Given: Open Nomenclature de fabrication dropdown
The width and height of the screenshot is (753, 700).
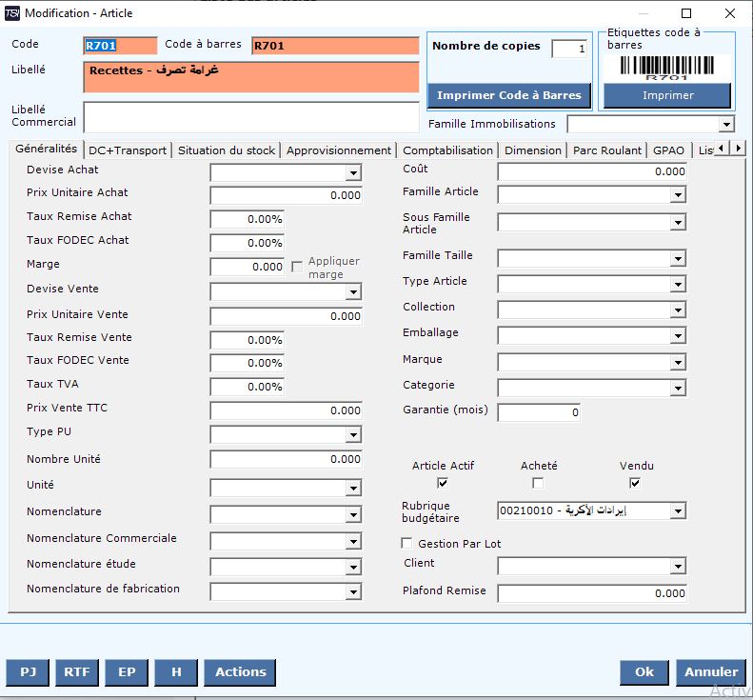Looking at the screenshot, I should [x=353, y=591].
